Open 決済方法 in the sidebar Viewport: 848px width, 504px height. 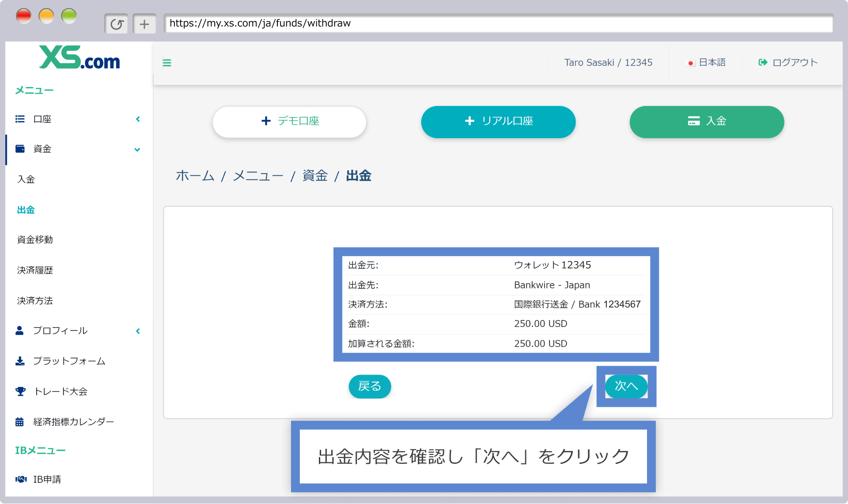coord(35,300)
